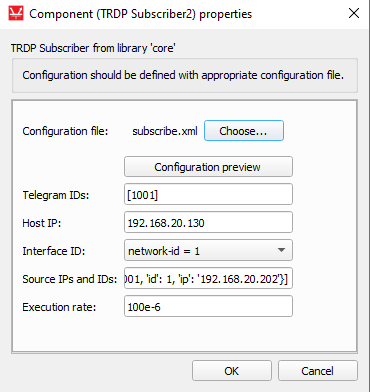
Task: Open the Configuration preview
Action: (208, 167)
